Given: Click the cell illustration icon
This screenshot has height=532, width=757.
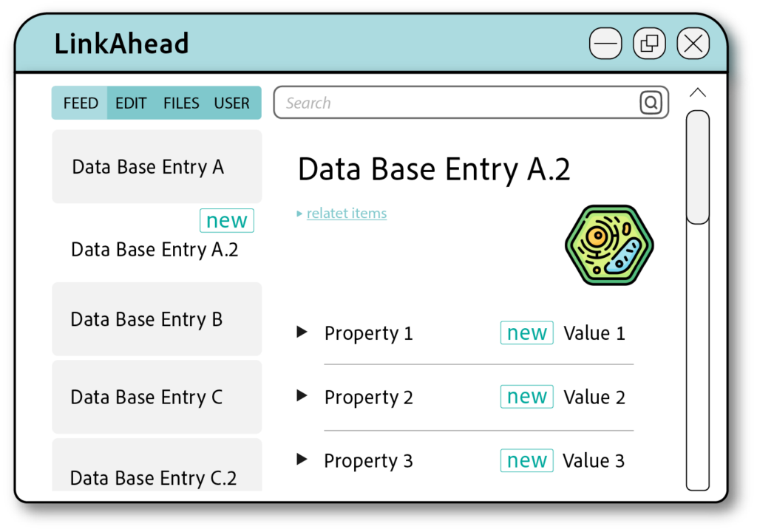Looking at the screenshot, I should pyautogui.click(x=609, y=245).
